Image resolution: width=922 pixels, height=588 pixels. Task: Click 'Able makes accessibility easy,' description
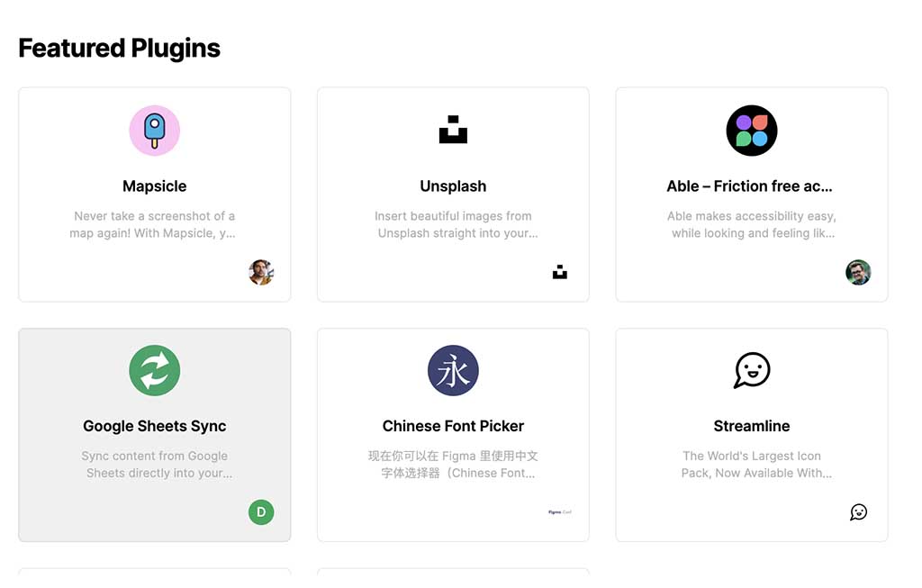pyautogui.click(x=752, y=216)
